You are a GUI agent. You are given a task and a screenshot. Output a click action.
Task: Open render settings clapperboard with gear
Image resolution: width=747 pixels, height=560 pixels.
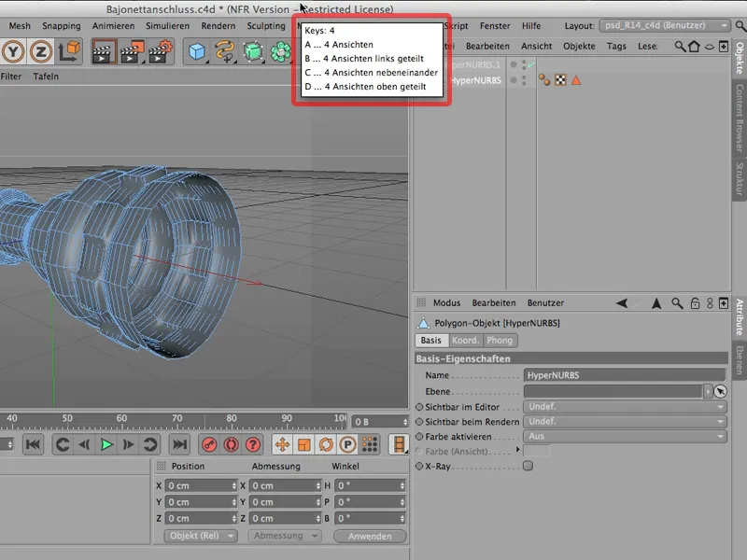coord(160,51)
